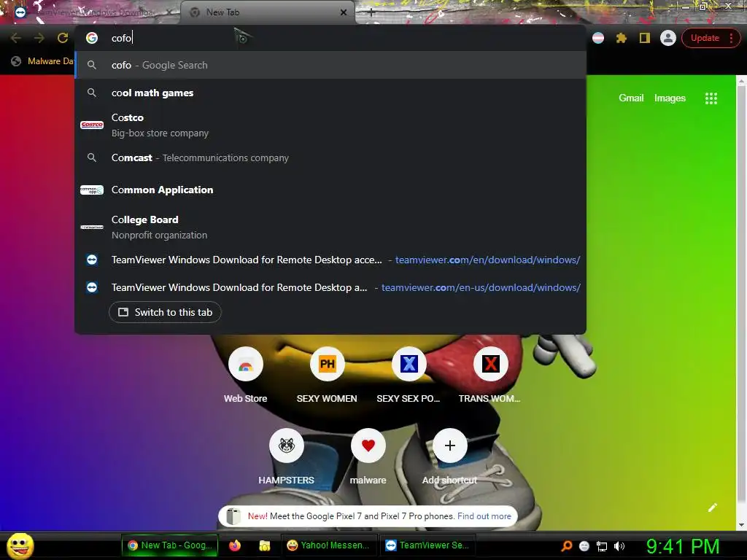This screenshot has width=747, height=560.
Task: Select 'cool math games' suggestion
Action: (x=330, y=93)
